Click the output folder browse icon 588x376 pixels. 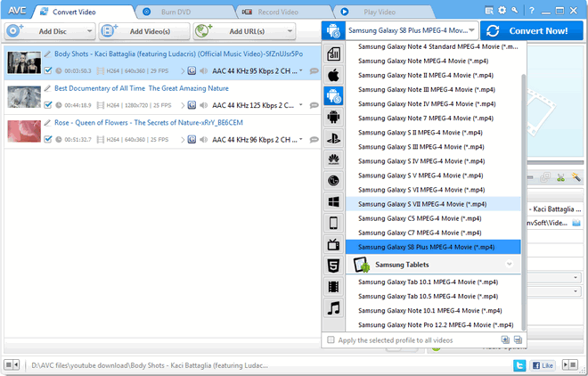point(576,223)
